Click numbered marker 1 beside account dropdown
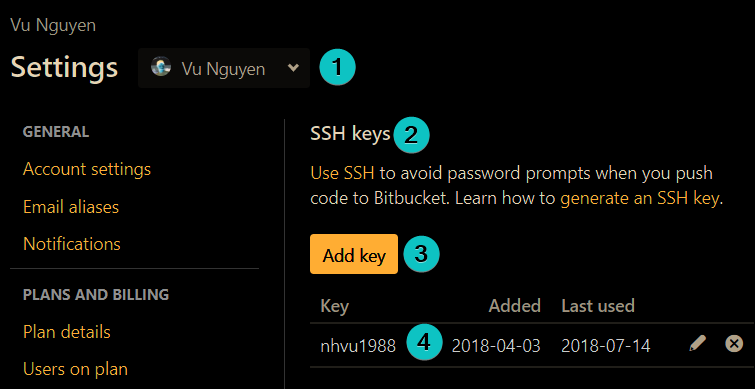The height and width of the screenshot is (389, 755). (338, 67)
